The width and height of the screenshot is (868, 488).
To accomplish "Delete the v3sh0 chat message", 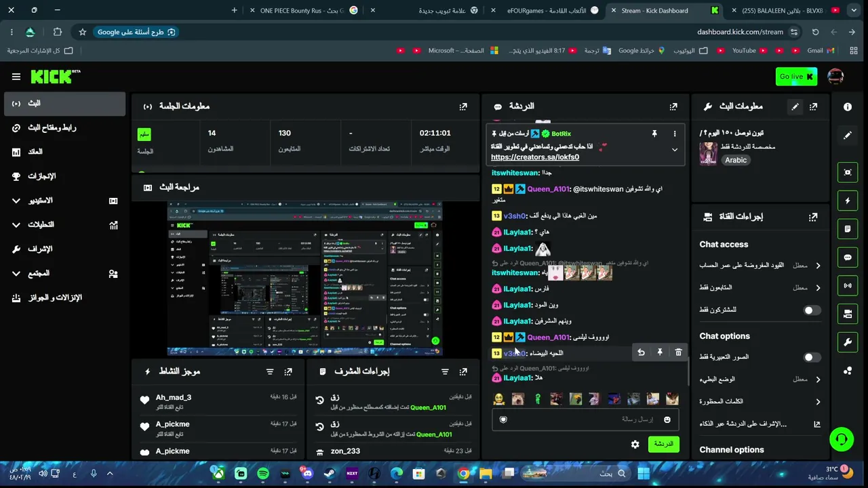I will [678, 352].
